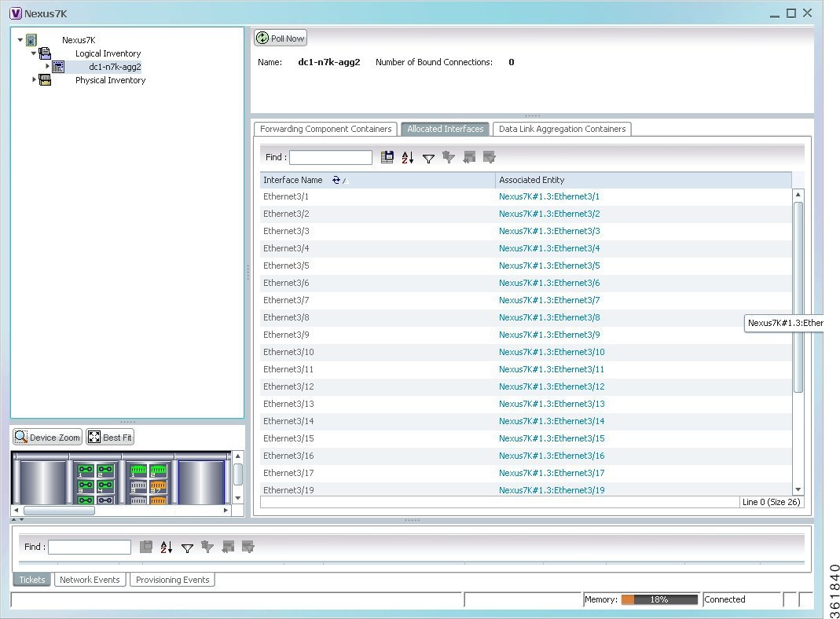Select Physical Inventory in the tree
This screenshot has height=619, width=840.
(110, 80)
